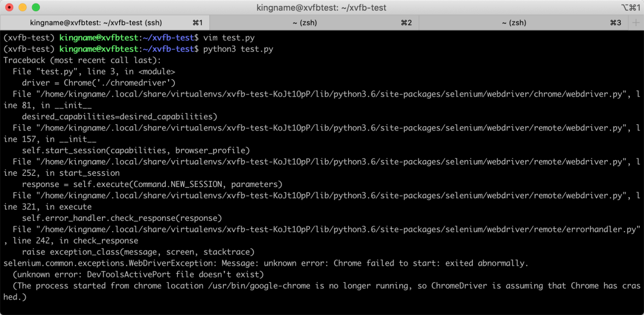Click the green full-screen window button
Screen dimensions: 644x315
point(36,8)
